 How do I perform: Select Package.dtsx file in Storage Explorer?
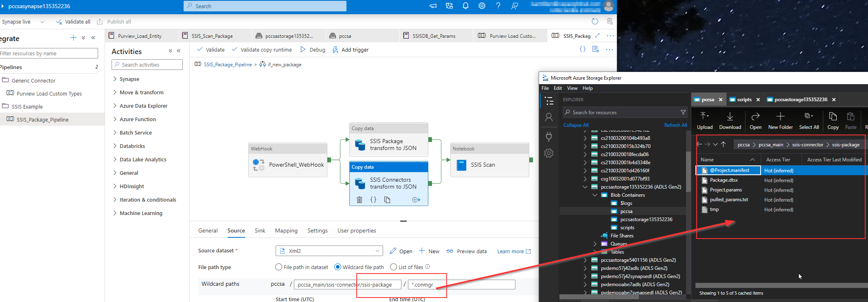(x=723, y=180)
